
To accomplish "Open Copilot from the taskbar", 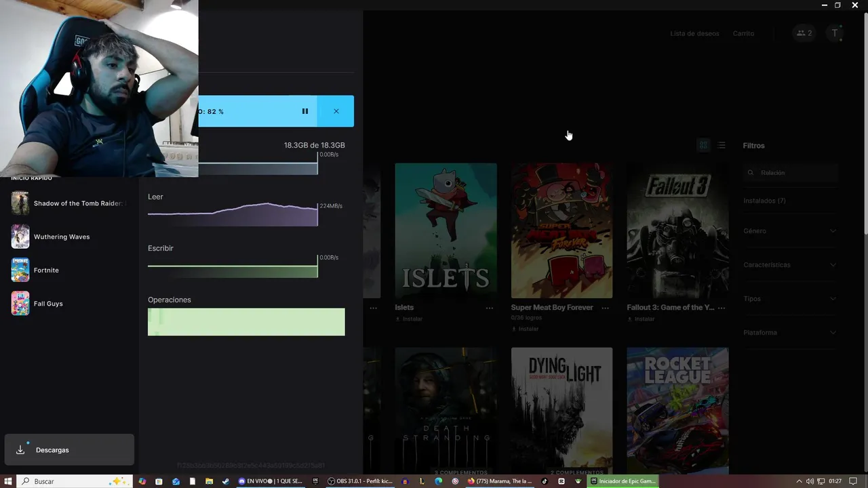I will [x=142, y=481].
